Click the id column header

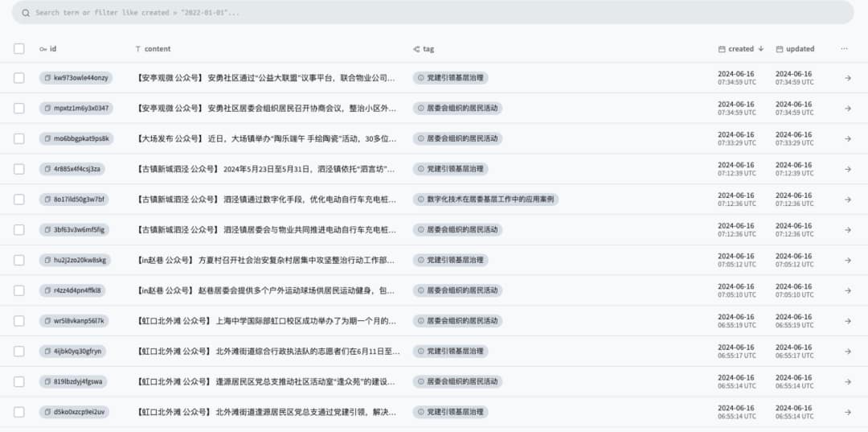pyautogui.click(x=52, y=49)
